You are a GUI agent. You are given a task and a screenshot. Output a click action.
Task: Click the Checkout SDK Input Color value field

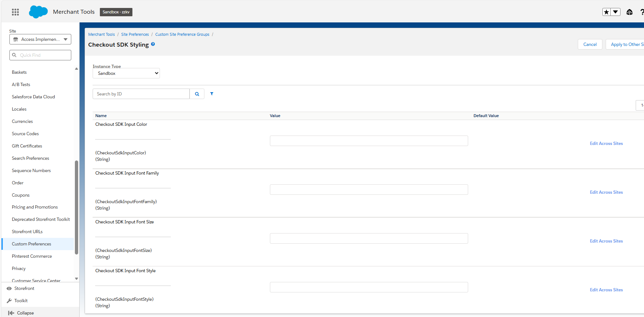369,141
